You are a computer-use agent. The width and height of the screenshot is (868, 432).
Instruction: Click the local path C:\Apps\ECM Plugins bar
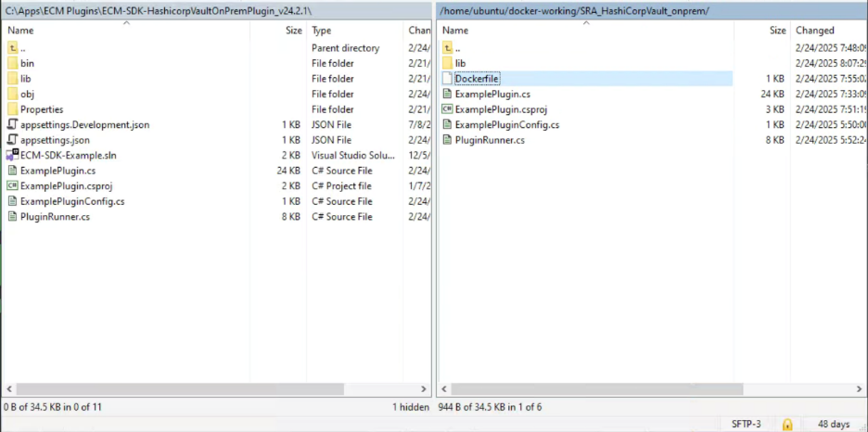pos(216,10)
